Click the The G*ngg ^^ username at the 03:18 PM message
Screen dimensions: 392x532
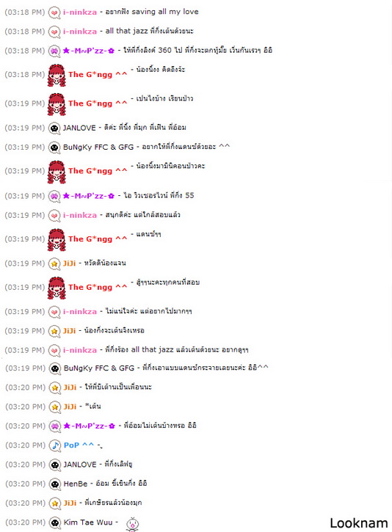click(x=98, y=74)
